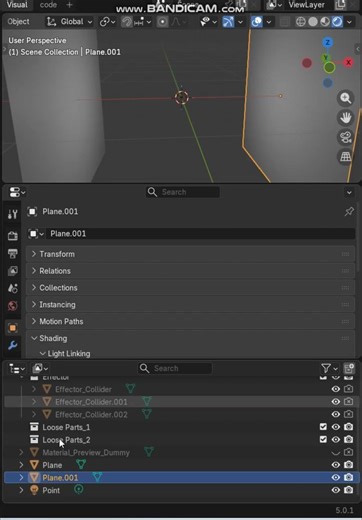Viewport: 362px width, 520px height.
Task: Switch viewport to solid shading
Action: (313, 22)
